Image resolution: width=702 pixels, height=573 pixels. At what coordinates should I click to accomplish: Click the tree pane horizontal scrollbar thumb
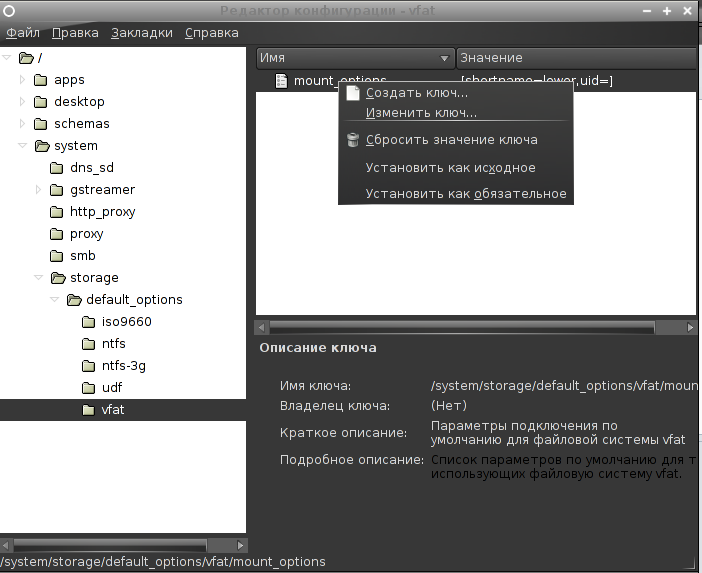coord(110,545)
